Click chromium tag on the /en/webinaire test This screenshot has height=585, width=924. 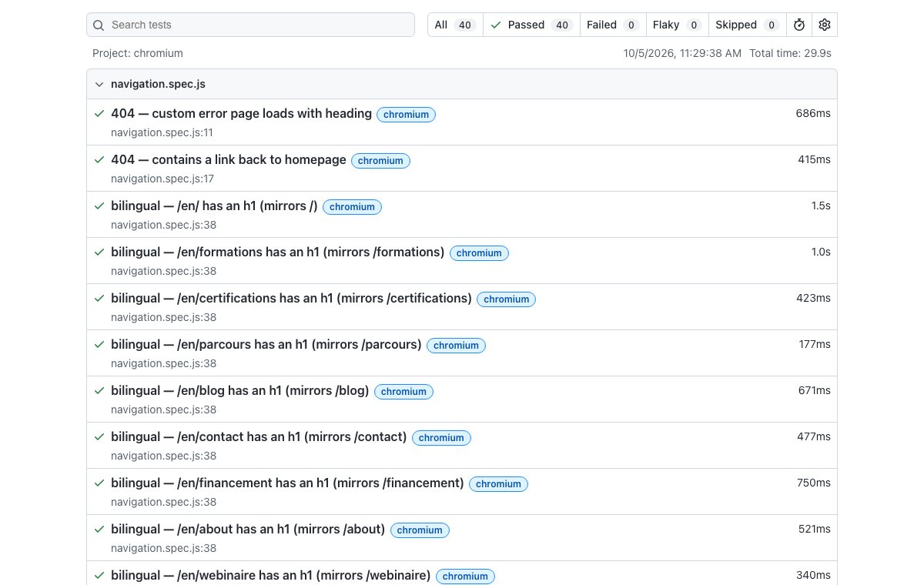465,576
